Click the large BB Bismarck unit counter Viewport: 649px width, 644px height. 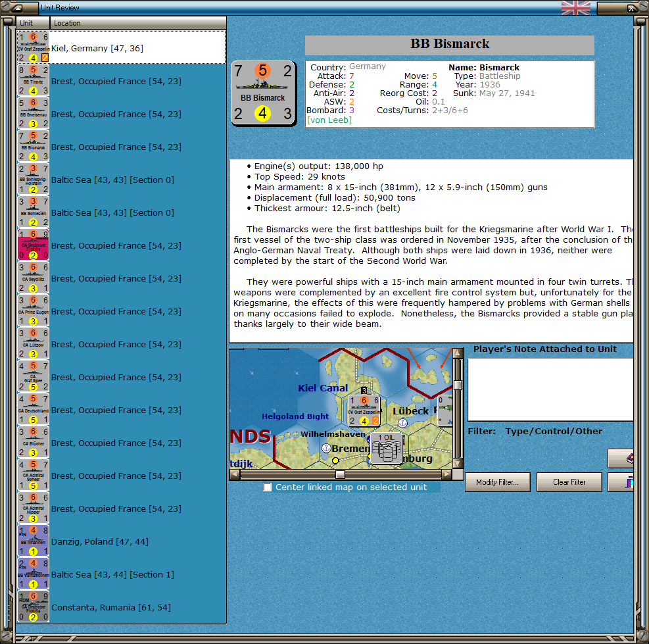point(263,93)
